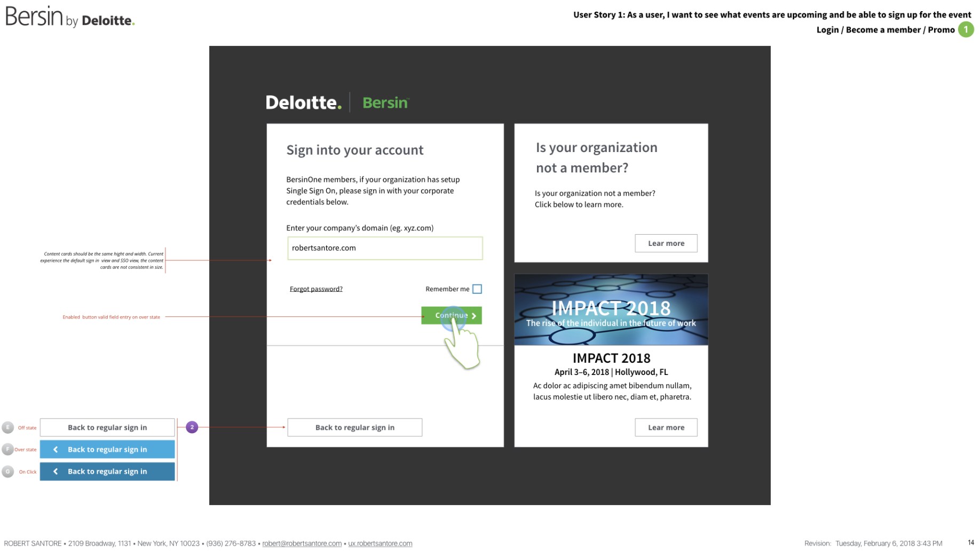Click the Bersin by Deloitte header logo

tap(70, 17)
